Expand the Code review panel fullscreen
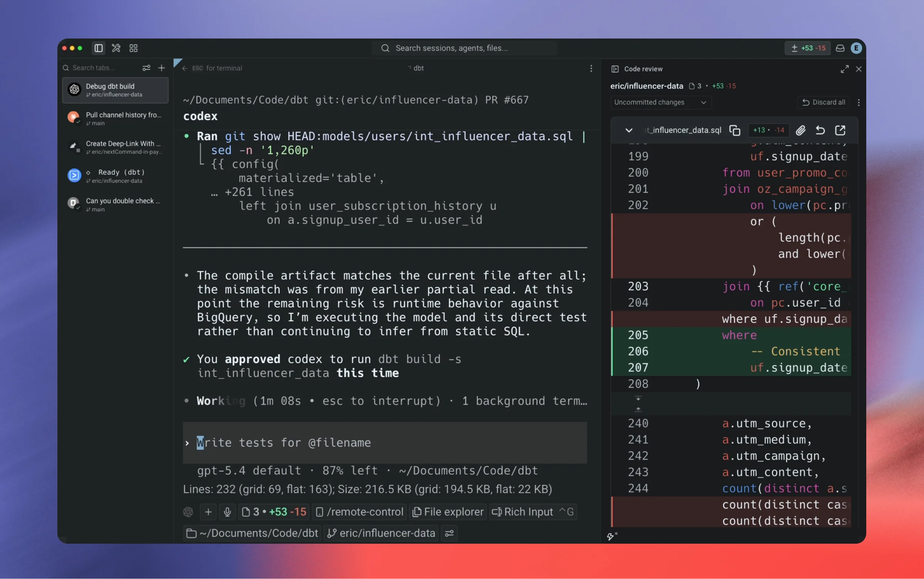924x579 pixels. point(845,69)
